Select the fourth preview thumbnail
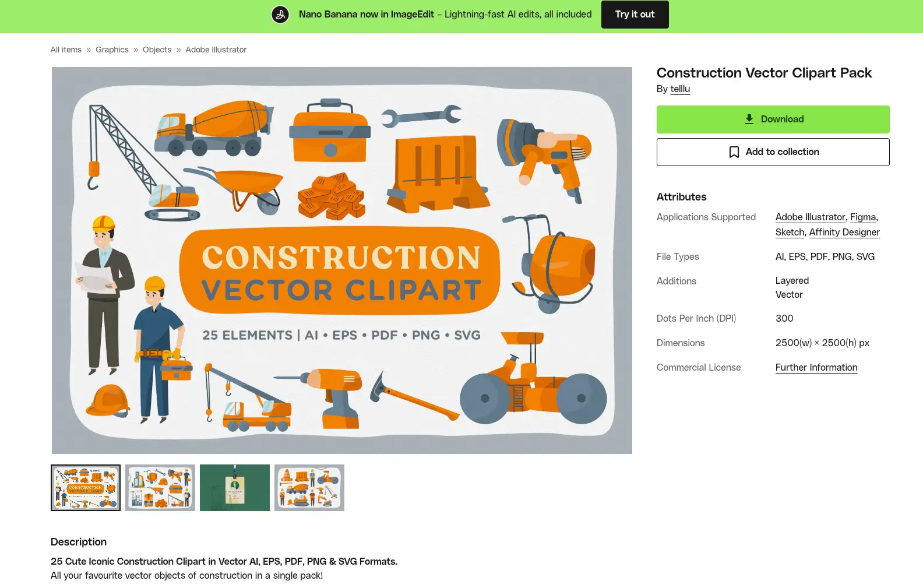923x588 pixels. click(309, 488)
